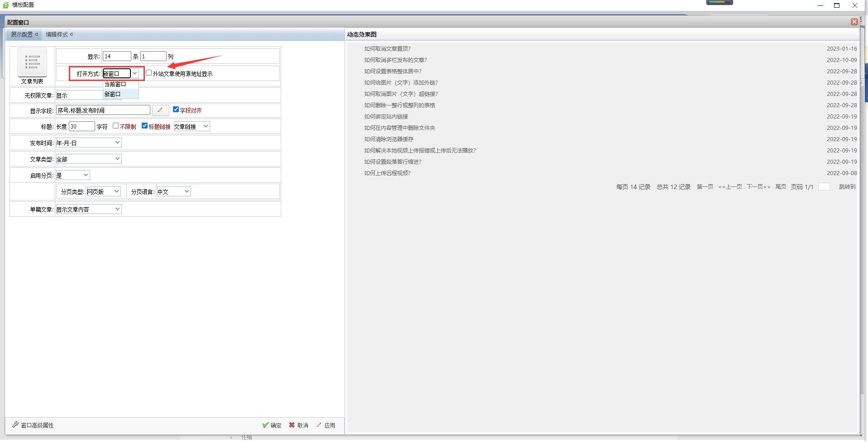The width and height of the screenshot is (868, 442).
Task: Enable 外站文章使用源地址显示 checkbox
Action: pyautogui.click(x=149, y=73)
